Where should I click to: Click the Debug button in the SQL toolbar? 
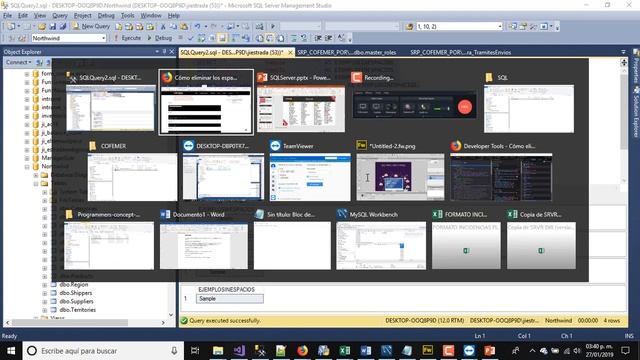click(x=160, y=38)
